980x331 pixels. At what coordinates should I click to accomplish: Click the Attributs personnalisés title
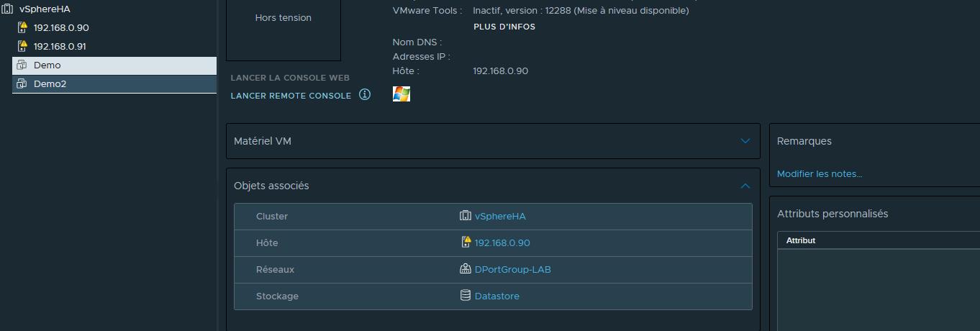click(832, 214)
